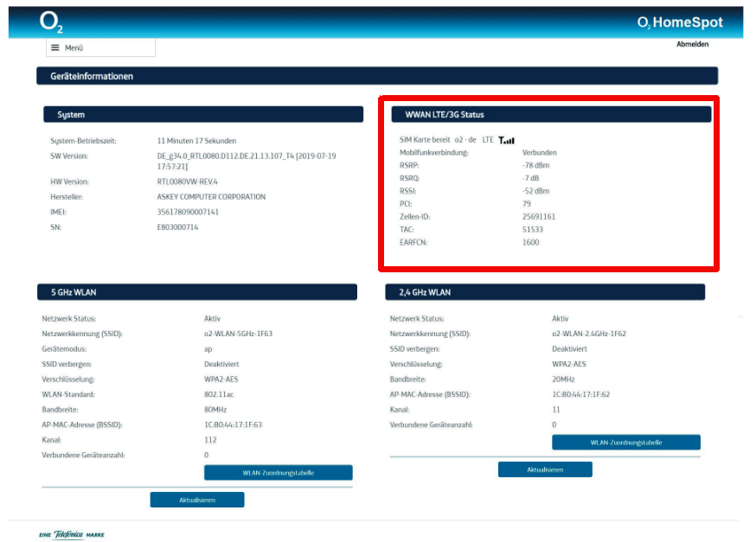Open the hamburger Menü icon
Viewport: 756px width, 542px height.
click(x=55, y=48)
